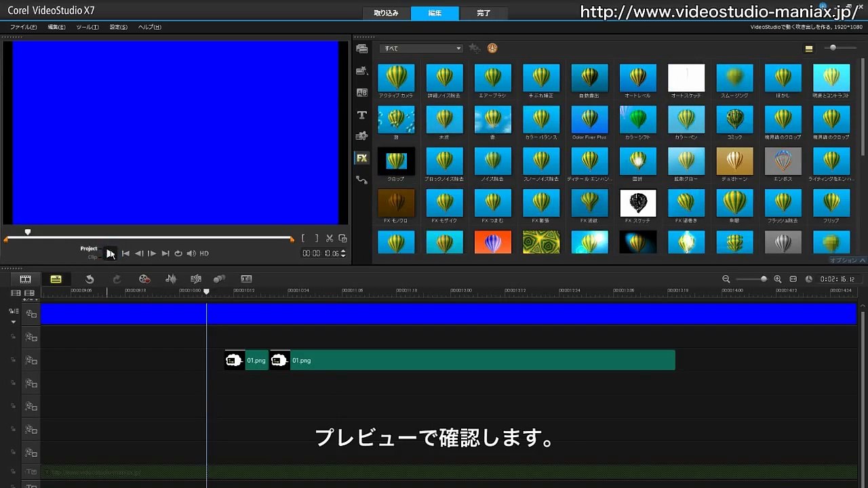Click the Undo arrow in timeline toolbar

90,279
